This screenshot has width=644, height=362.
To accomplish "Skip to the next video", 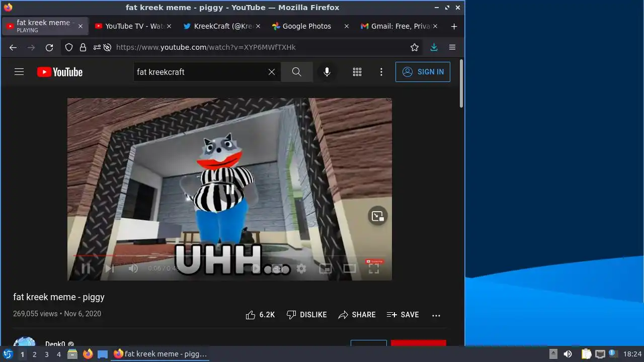I will [x=110, y=268].
